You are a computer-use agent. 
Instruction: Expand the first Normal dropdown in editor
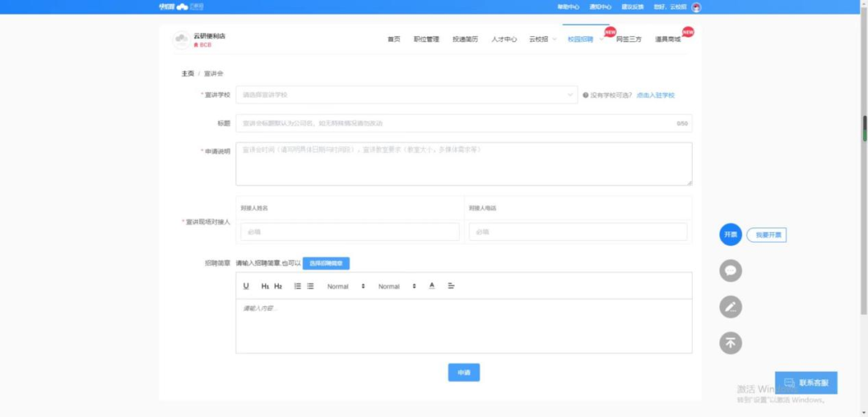346,286
